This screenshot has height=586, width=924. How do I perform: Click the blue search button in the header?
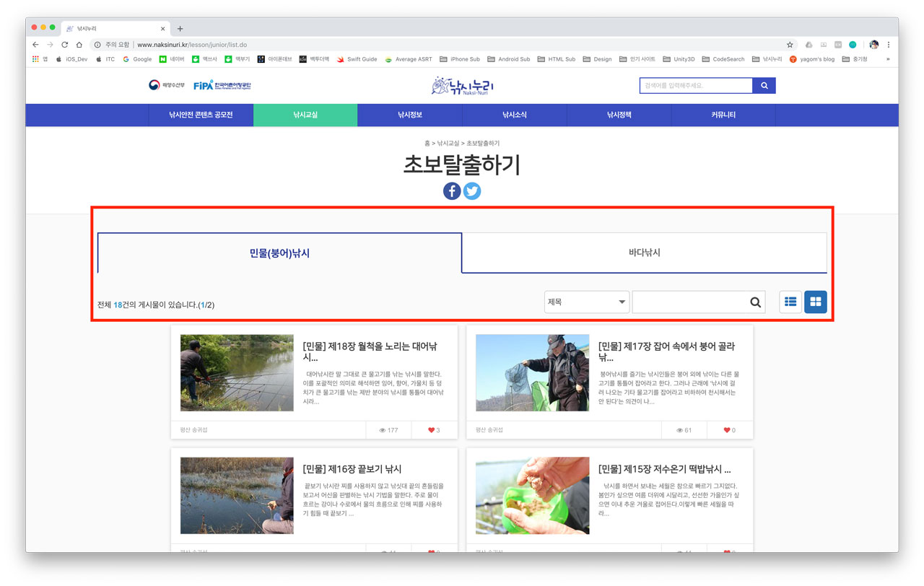[x=764, y=85]
